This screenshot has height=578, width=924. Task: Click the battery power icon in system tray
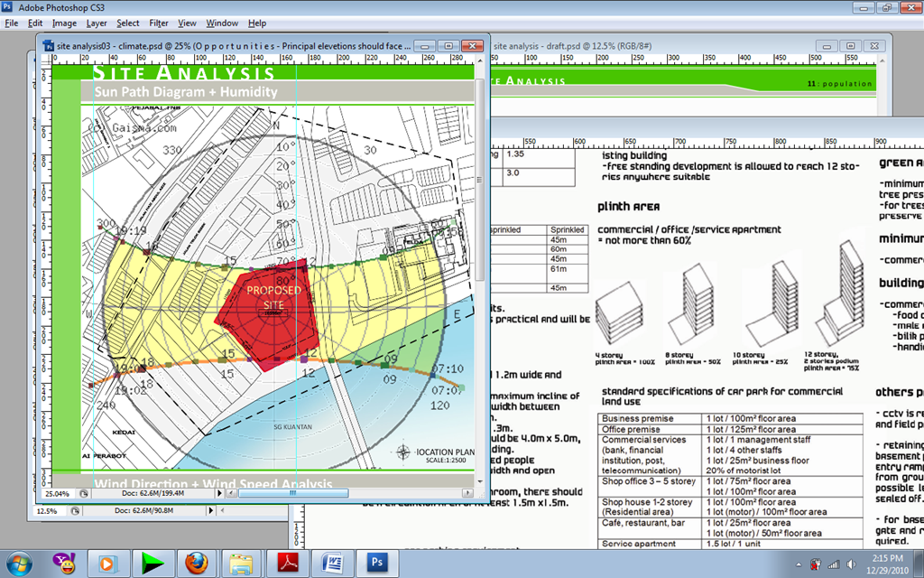point(816,565)
